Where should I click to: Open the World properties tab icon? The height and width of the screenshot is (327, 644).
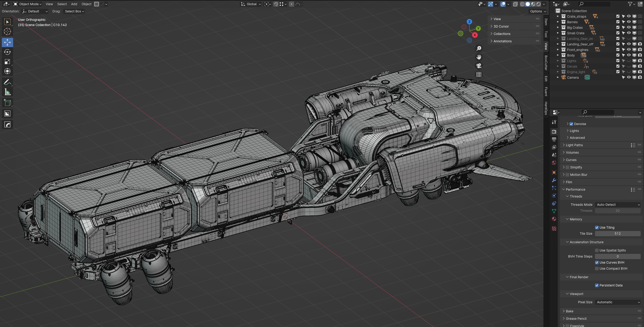coord(554,163)
